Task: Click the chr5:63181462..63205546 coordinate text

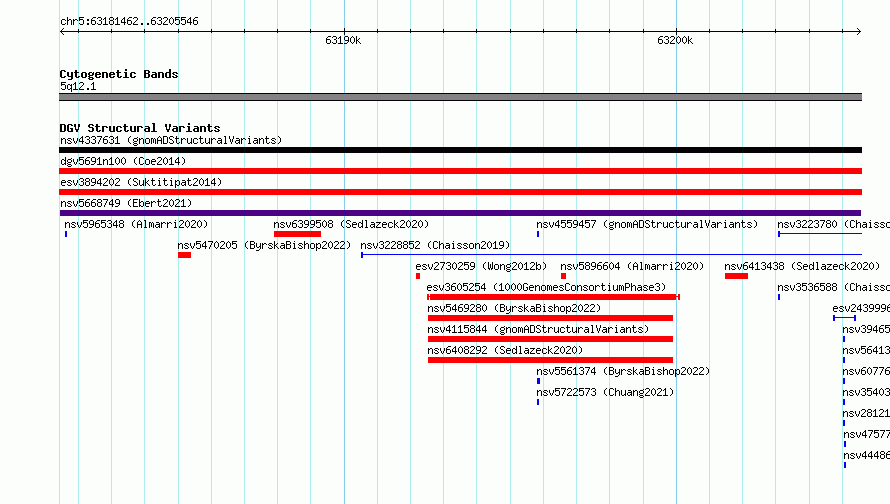Action: (129, 22)
